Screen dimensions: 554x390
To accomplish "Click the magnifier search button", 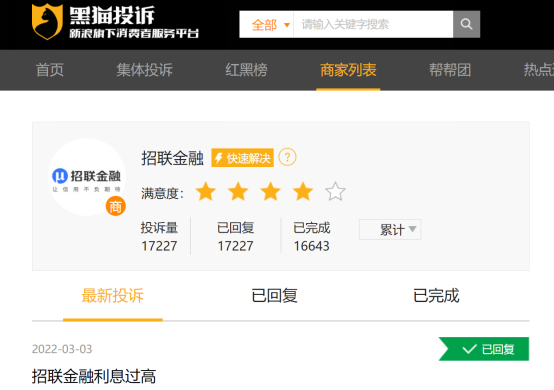I will tap(466, 24).
